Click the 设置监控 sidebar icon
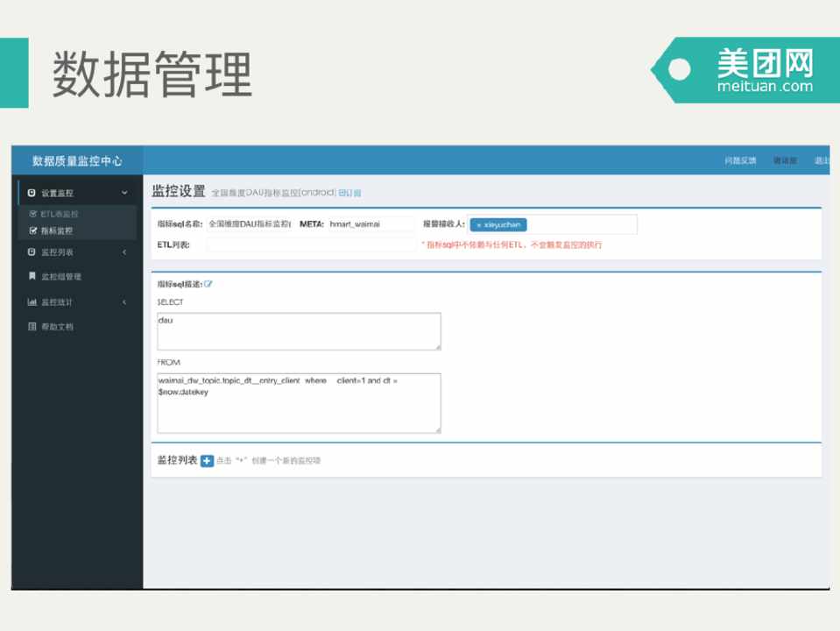The height and width of the screenshot is (631, 840). [x=32, y=193]
